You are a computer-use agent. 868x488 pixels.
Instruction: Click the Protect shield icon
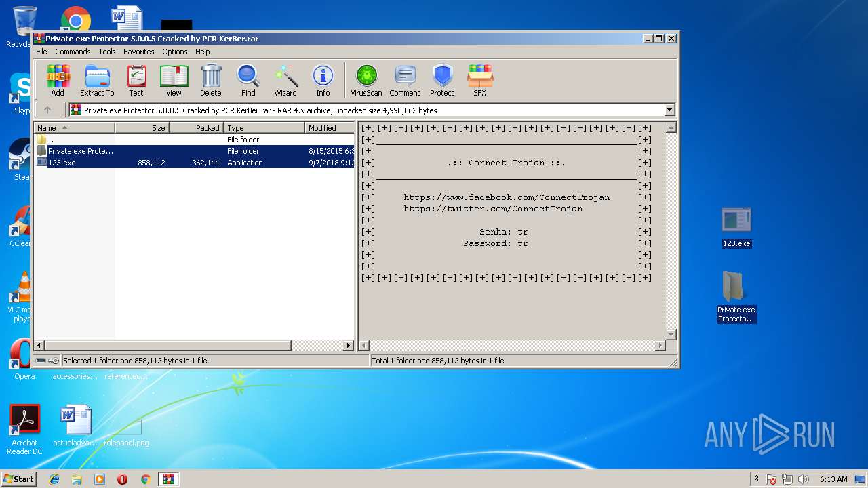[442, 81]
